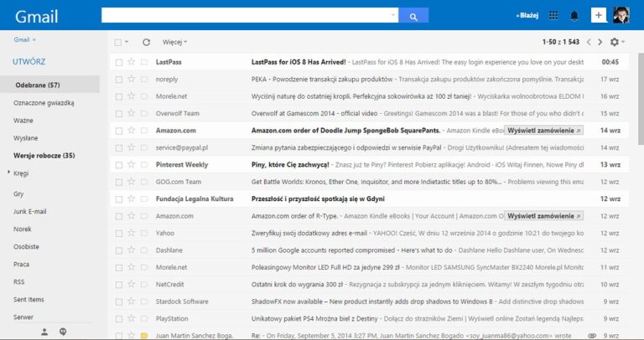Star the Dashlane email
This screenshot has height=340, width=644.
[x=132, y=250]
